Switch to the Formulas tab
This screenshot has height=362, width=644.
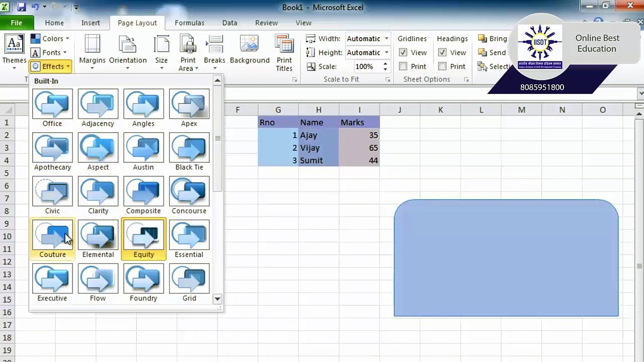pos(189,23)
